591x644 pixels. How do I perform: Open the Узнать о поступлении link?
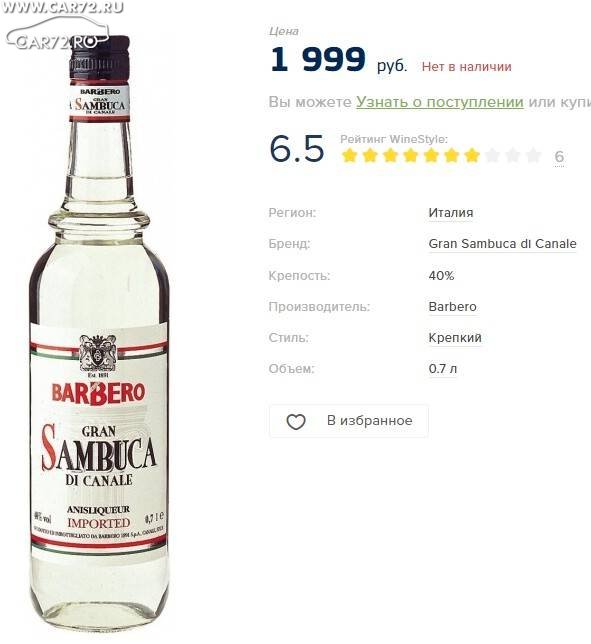(439, 102)
